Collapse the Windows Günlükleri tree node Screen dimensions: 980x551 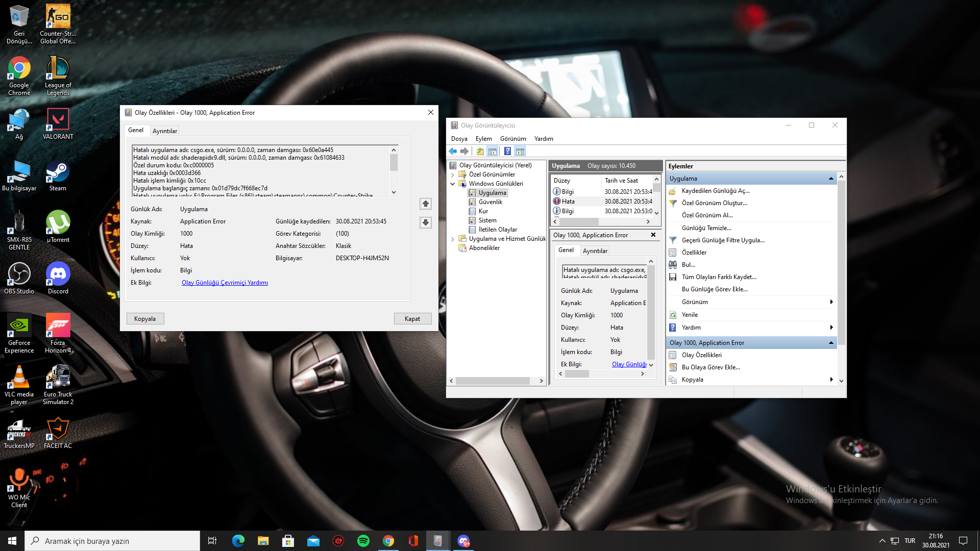[x=452, y=184]
